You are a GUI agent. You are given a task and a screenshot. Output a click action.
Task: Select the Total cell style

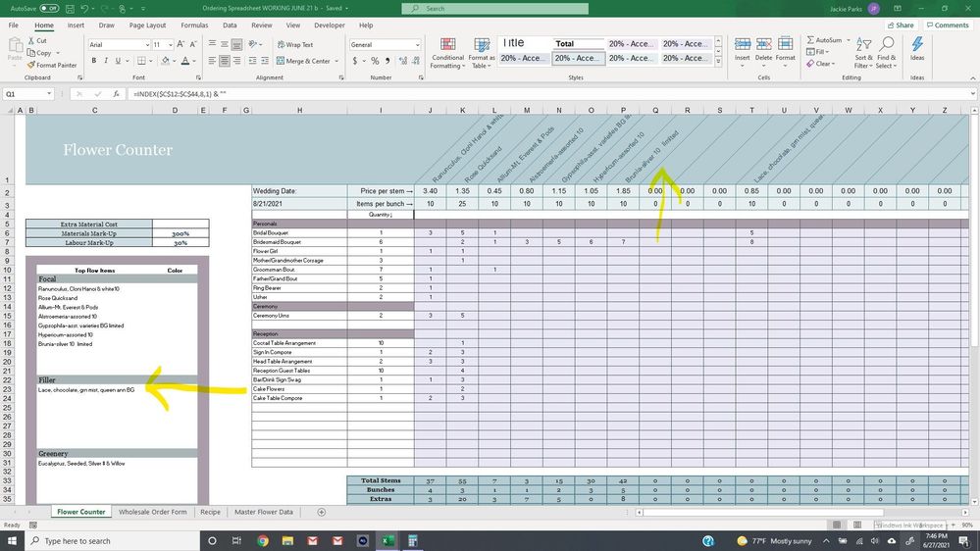coord(578,44)
